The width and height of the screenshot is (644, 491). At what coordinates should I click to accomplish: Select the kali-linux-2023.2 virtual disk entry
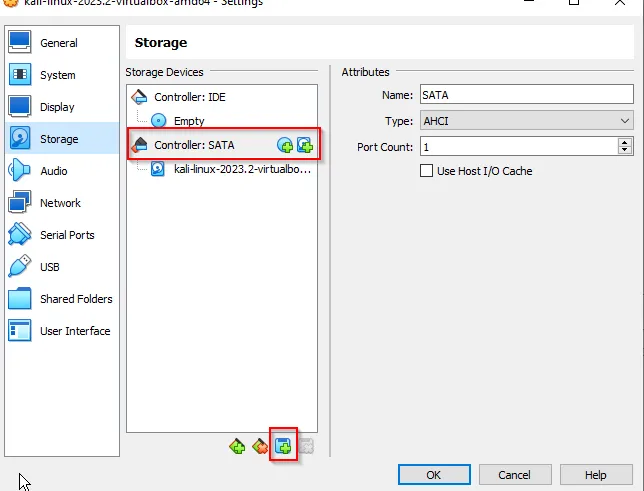tap(242, 169)
